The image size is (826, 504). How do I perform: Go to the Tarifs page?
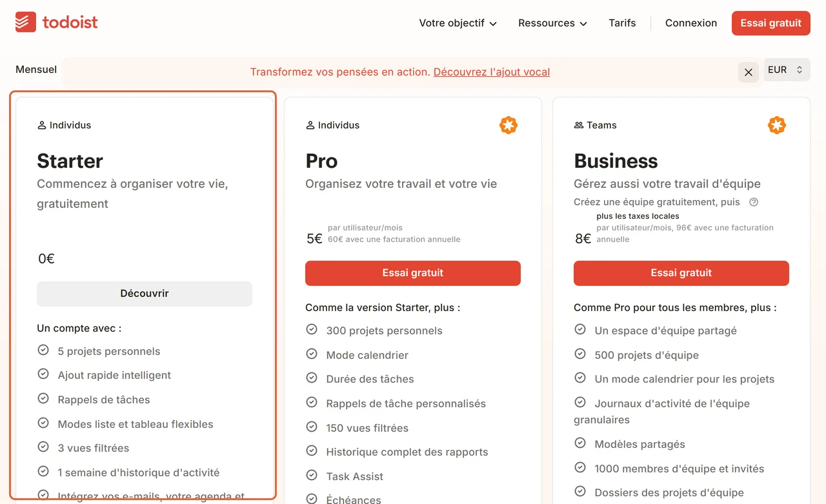click(x=622, y=23)
